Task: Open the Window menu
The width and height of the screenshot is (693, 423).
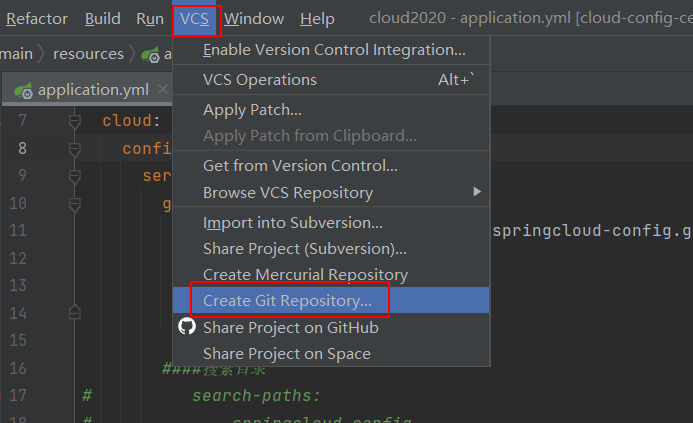Action: [x=254, y=19]
